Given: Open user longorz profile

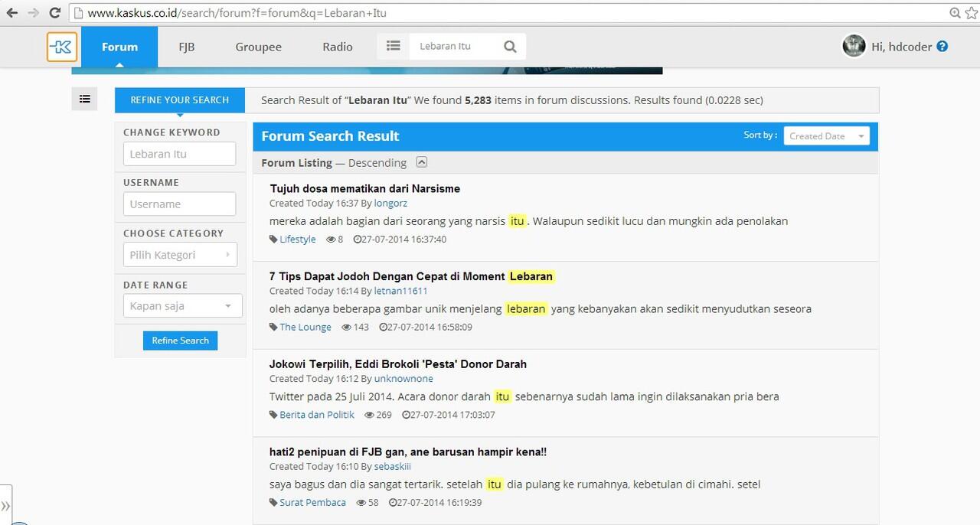Looking at the screenshot, I should [x=390, y=204].
